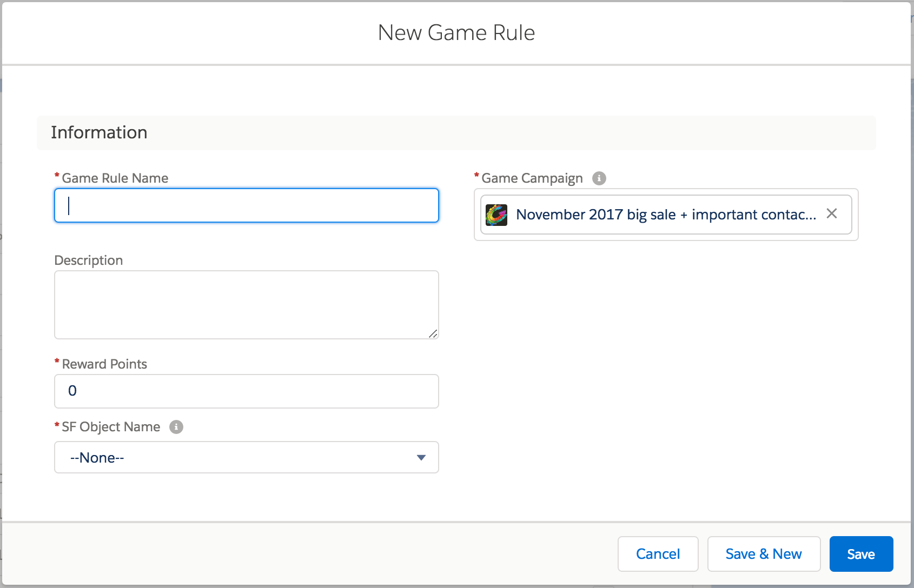Click the Information section header
The height and width of the screenshot is (588, 914).
[x=456, y=133]
